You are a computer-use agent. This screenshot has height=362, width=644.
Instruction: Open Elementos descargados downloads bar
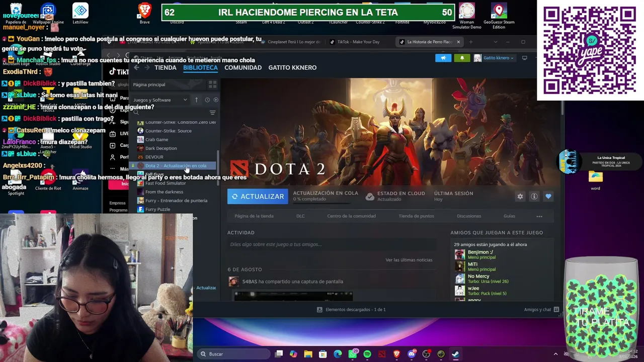pyautogui.click(x=351, y=310)
